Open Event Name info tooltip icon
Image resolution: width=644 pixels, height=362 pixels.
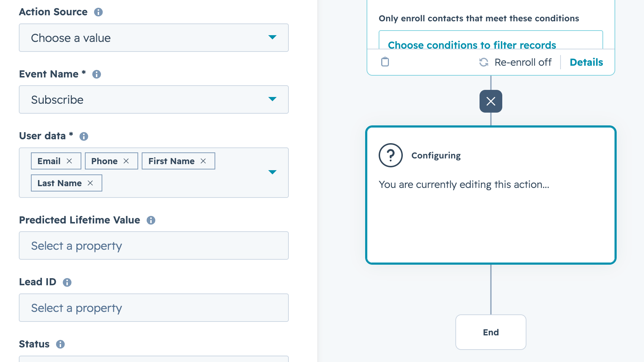tap(97, 74)
